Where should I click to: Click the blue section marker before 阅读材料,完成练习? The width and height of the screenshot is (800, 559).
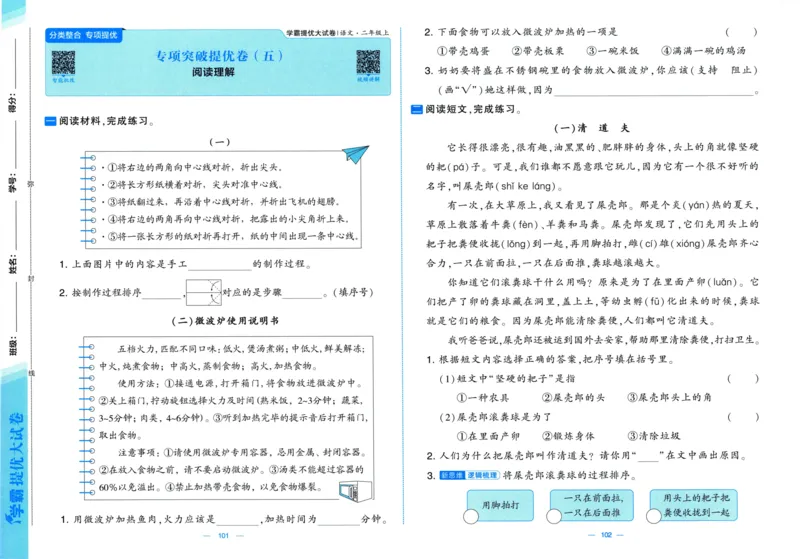[x=50, y=121]
